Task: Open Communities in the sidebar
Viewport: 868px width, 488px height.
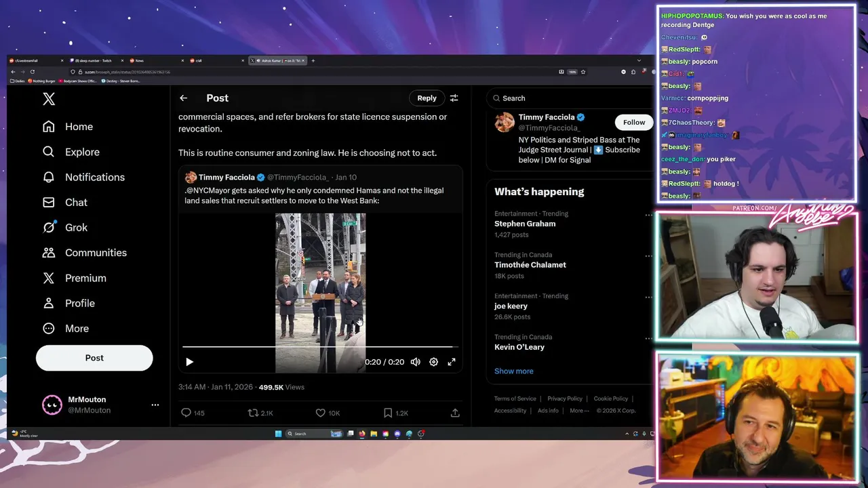Action: click(84, 252)
